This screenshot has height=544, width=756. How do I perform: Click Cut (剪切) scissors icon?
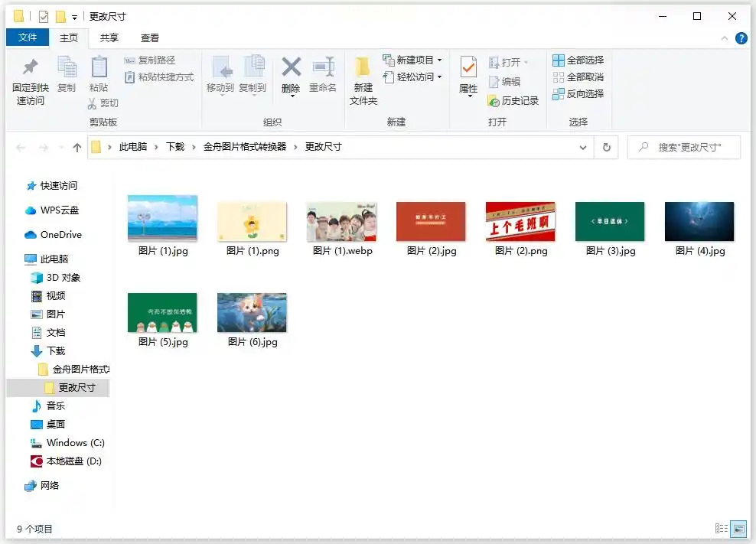(x=92, y=103)
